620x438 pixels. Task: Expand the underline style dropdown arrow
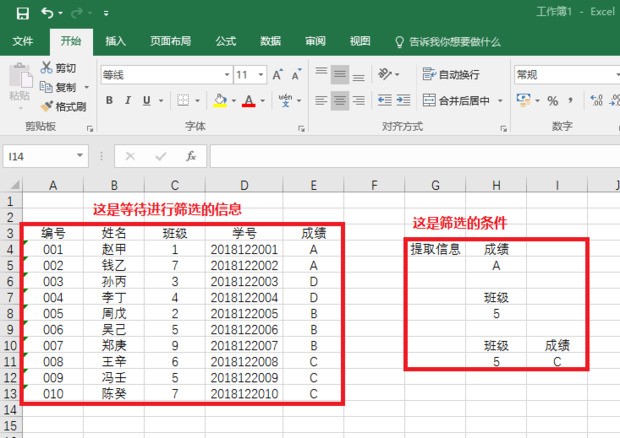pyautogui.click(x=161, y=101)
